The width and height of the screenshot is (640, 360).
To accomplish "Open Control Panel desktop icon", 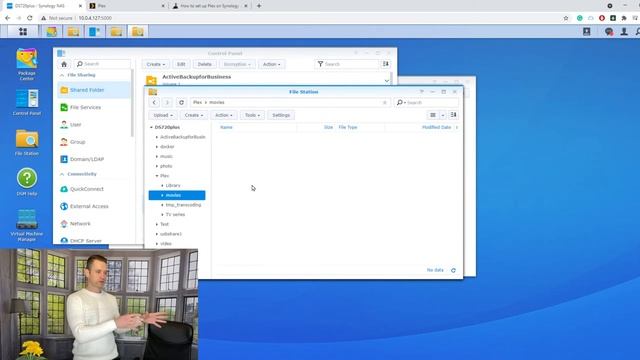I will pos(27,102).
